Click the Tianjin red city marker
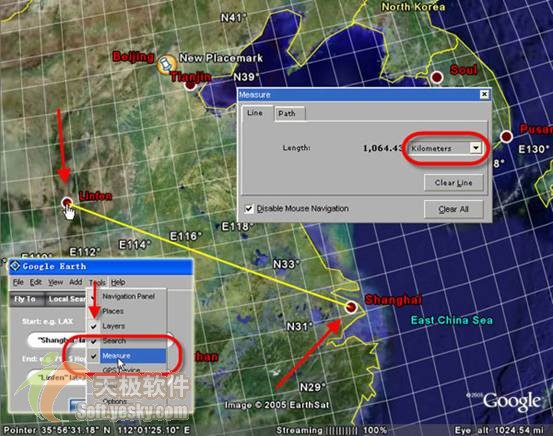This screenshot has height=436, width=553. (x=190, y=85)
